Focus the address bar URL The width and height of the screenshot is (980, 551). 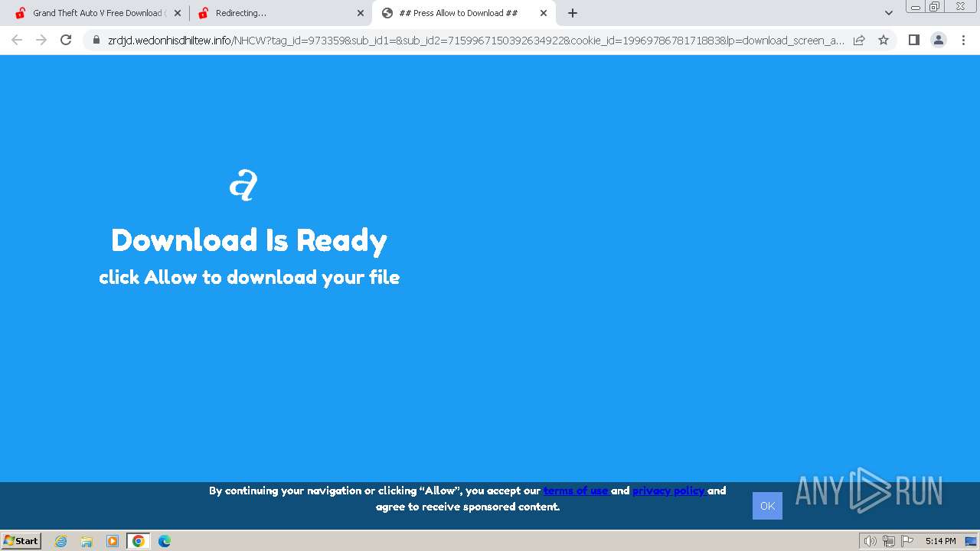point(475,40)
